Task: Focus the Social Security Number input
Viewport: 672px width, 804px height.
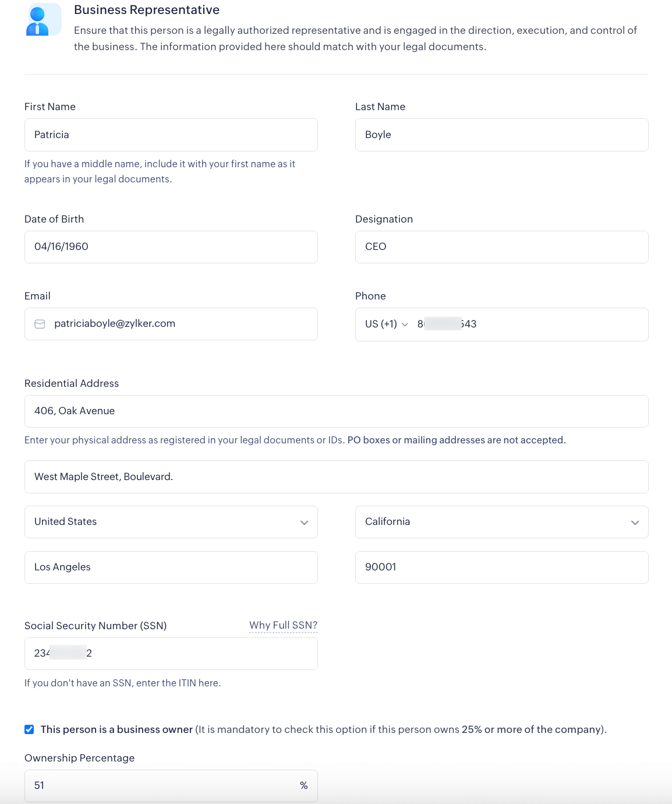Action: [x=171, y=653]
